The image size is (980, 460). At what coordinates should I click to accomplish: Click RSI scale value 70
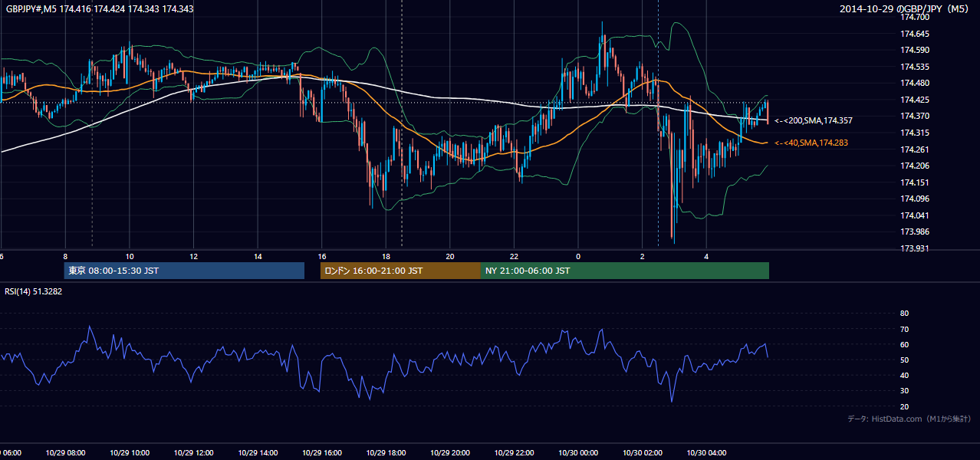click(904, 329)
